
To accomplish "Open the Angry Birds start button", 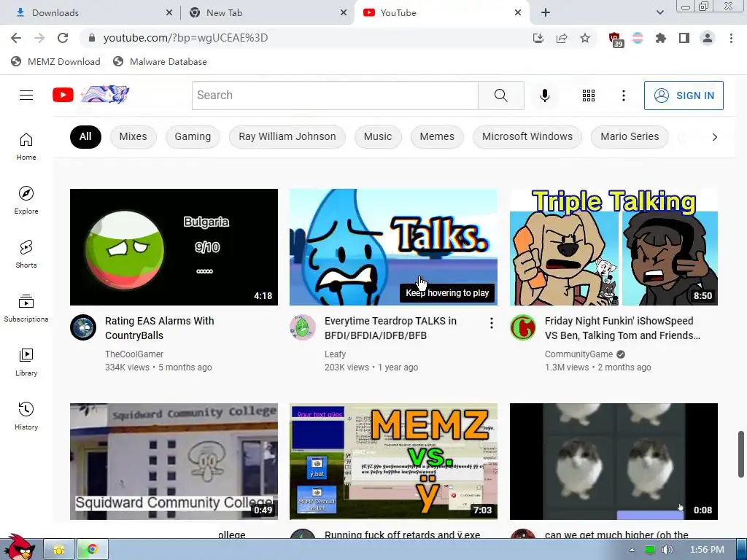I will pos(19,548).
